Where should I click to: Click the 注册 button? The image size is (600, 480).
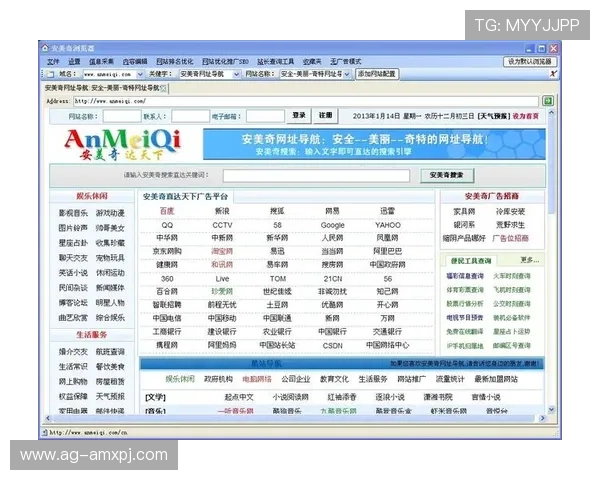coord(326,115)
